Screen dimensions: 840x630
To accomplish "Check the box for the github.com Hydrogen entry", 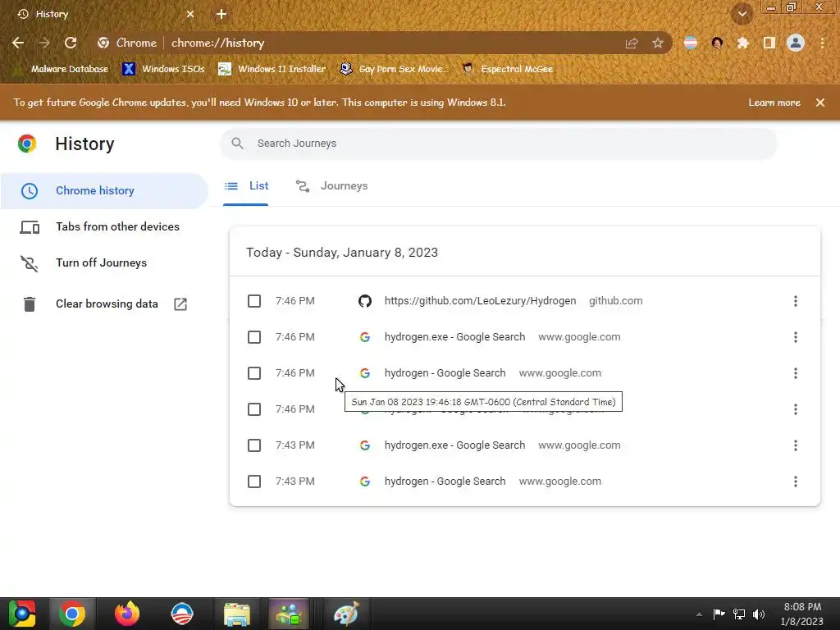I will [254, 301].
